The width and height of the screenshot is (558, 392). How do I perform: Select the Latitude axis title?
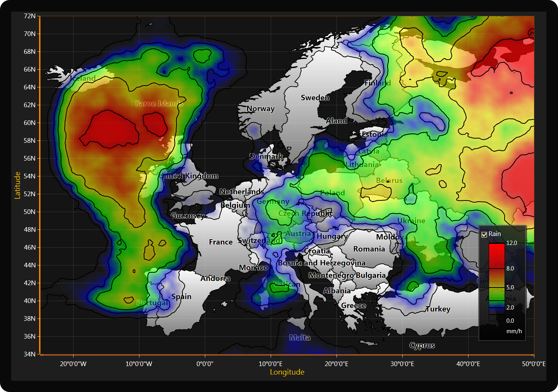[x=17, y=185]
